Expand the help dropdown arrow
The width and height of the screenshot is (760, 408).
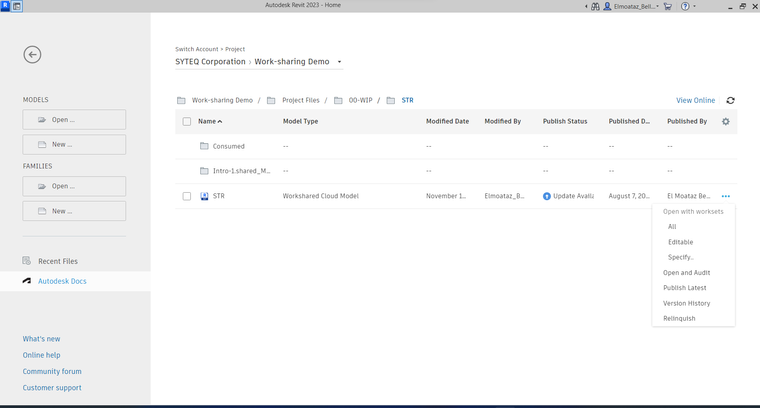pos(694,6)
